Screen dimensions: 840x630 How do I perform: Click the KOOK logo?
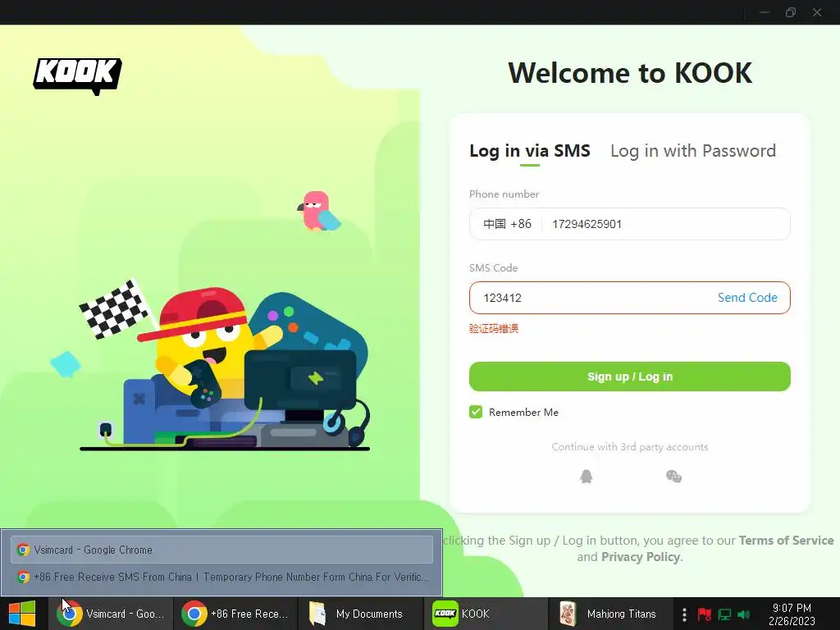click(77, 75)
